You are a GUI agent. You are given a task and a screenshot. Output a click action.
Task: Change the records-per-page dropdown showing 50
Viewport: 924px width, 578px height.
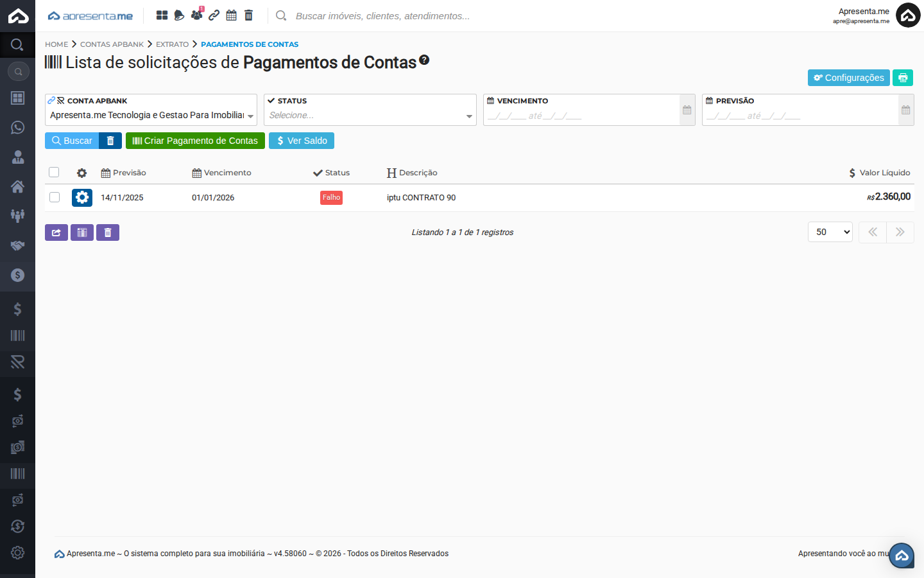(830, 232)
